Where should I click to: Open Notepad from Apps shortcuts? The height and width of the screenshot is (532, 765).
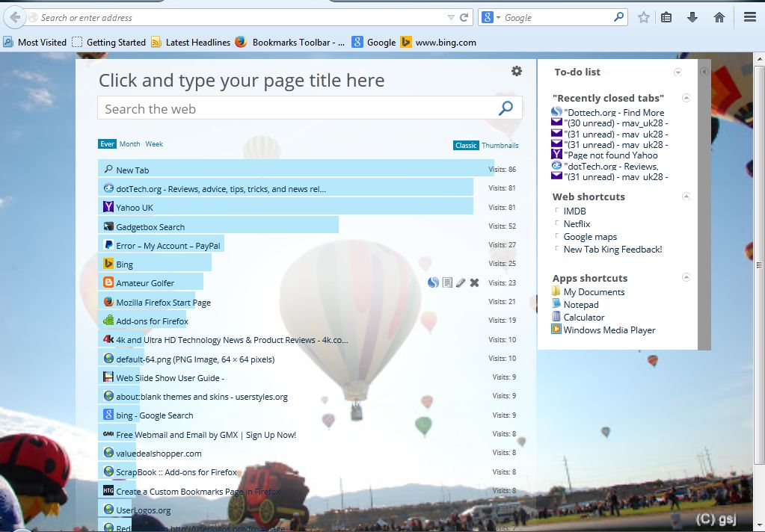click(x=580, y=304)
